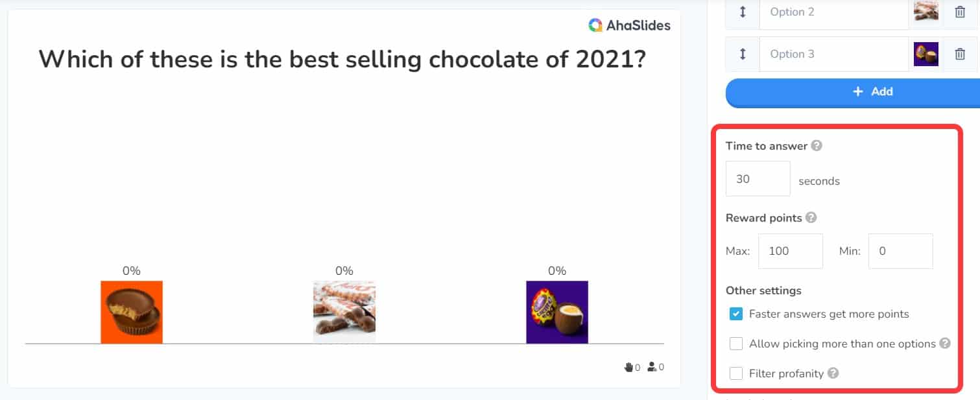Enable the Filter profanity checkbox
The width and height of the screenshot is (980, 400).
tap(736, 373)
